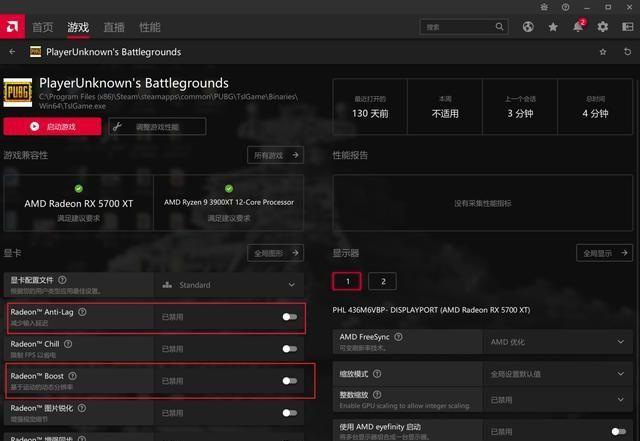Toggle the Radeon Anti-Lag switch
The image size is (640, 441).
pyautogui.click(x=289, y=317)
